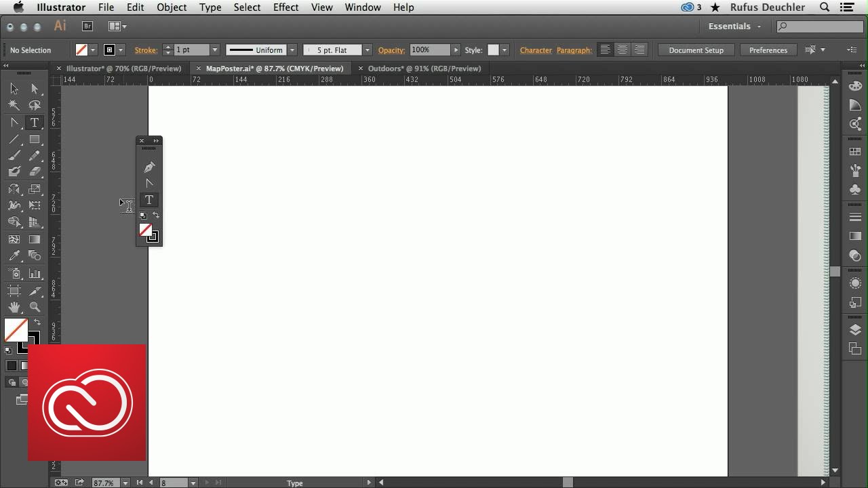Select the Zoom magnifier tool
The image size is (868, 488).
click(x=35, y=307)
